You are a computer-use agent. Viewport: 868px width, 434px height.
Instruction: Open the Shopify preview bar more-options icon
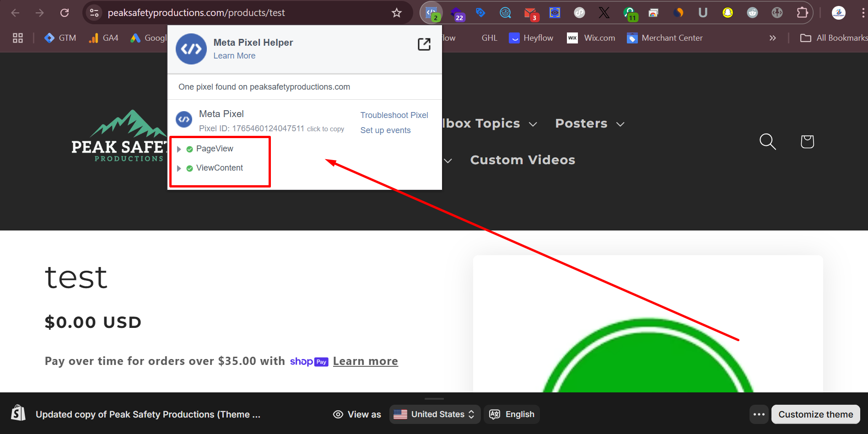(759, 414)
